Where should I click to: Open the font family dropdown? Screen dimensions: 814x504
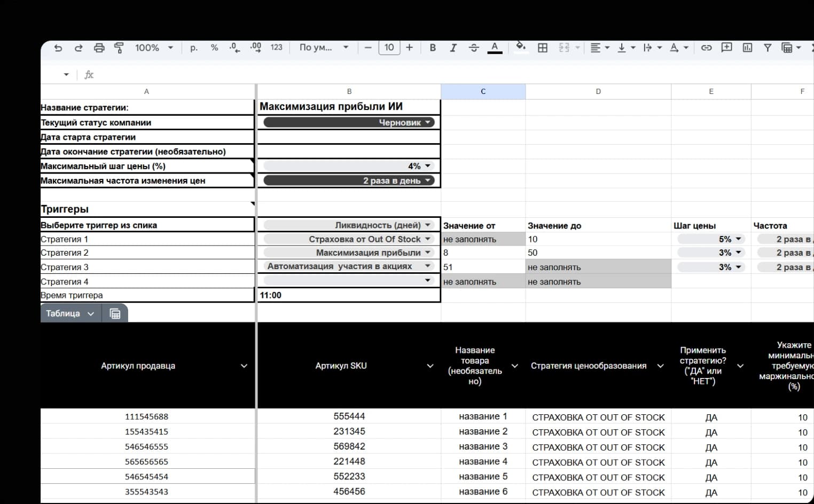[324, 48]
